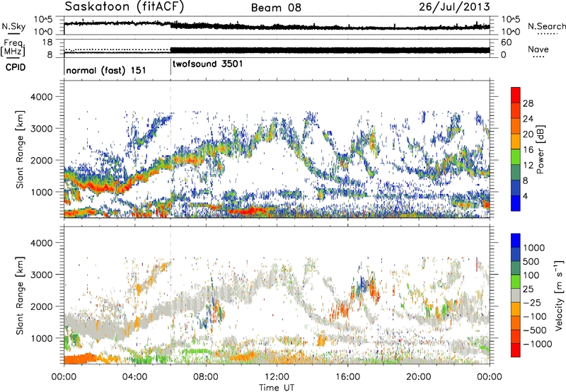Click the gray swatch in the Velocity colorbar
This screenshot has height=392, width=566.
click(x=516, y=295)
